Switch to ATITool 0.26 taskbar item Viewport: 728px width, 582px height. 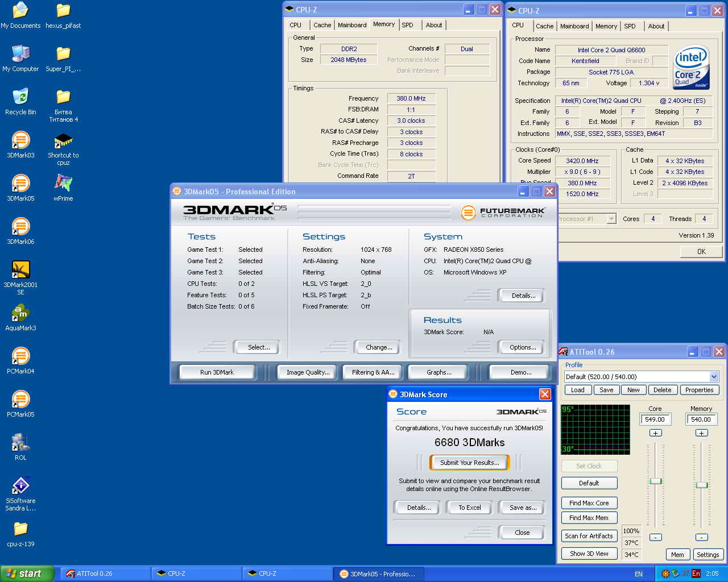(x=105, y=573)
